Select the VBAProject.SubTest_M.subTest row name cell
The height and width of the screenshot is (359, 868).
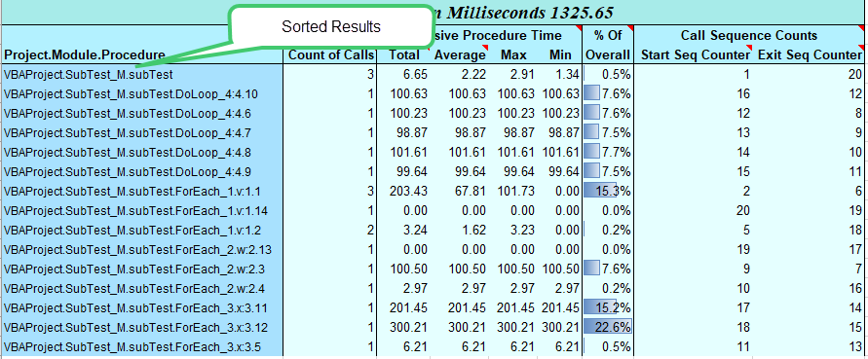(143, 74)
